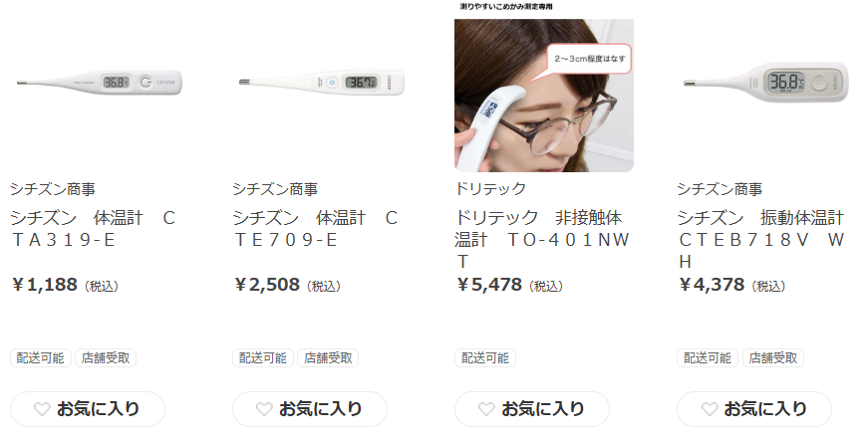Screen dimensions: 868x448
Task: Click heart icon for CTE709-E thermometer
Action: click(x=264, y=409)
